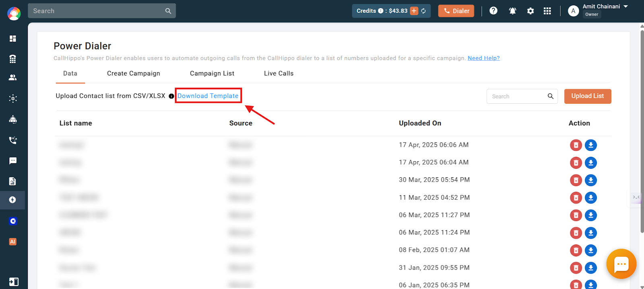Focus the list Search field

(x=522, y=96)
